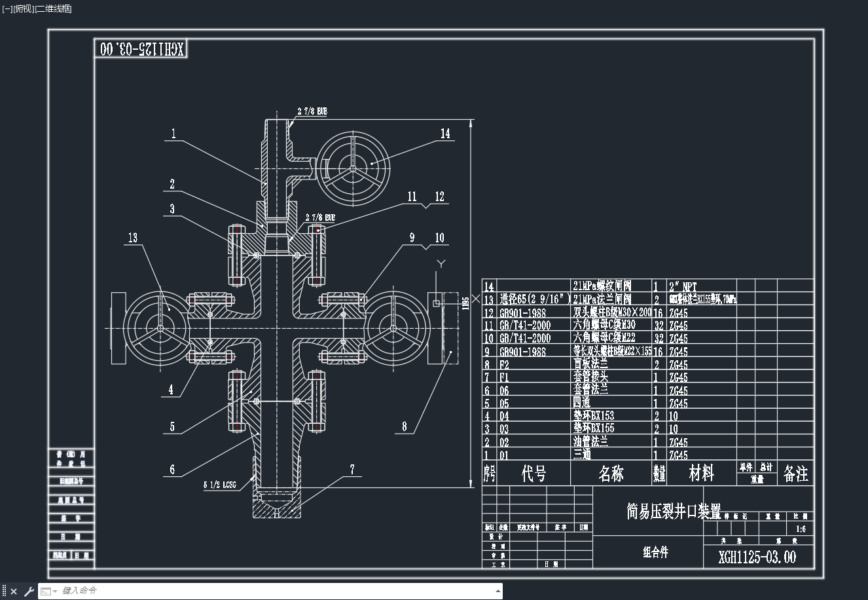The height and width of the screenshot is (600, 868).
Task: Select the rotated XGH1125-03.00 text at top left
Action: [x=141, y=48]
